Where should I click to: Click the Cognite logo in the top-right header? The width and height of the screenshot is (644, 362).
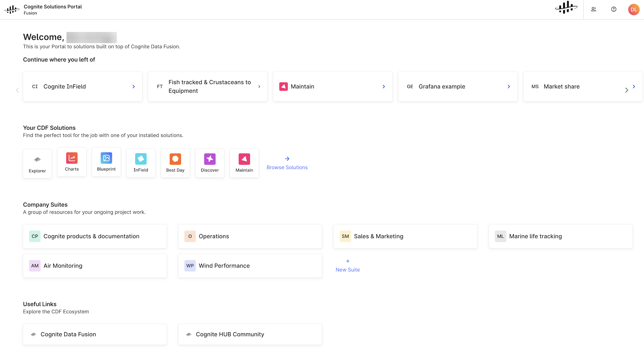pyautogui.click(x=566, y=7)
